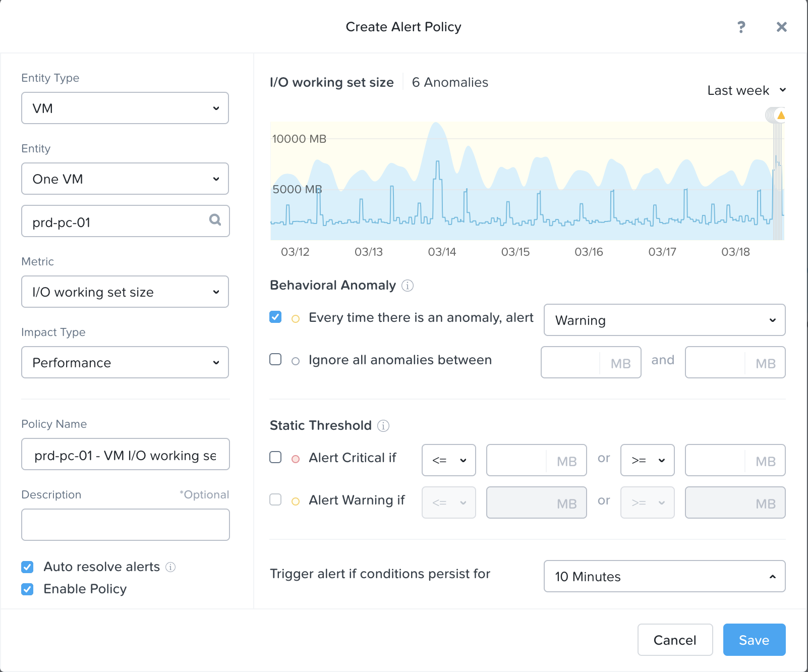Open the help question mark icon
This screenshot has height=672, width=808.
click(x=741, y=27)
